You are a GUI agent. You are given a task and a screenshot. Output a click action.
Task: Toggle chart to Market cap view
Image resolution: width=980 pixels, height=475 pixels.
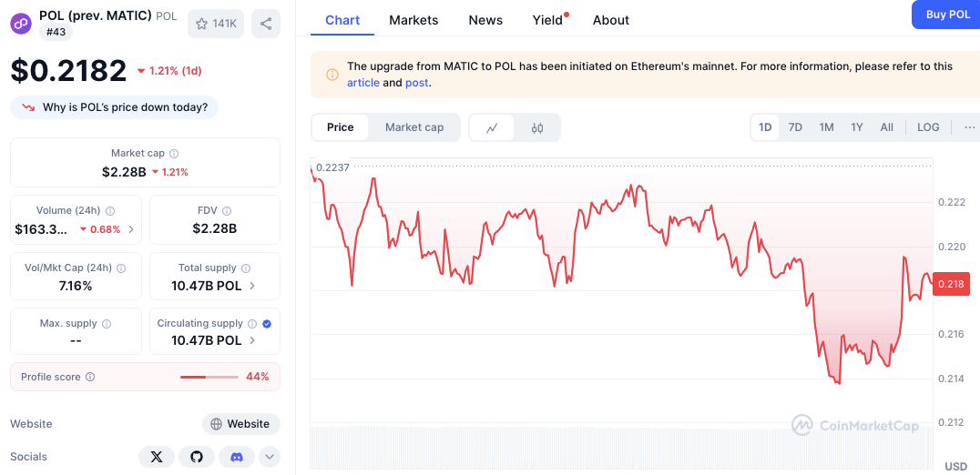click(x=414, y=127)
